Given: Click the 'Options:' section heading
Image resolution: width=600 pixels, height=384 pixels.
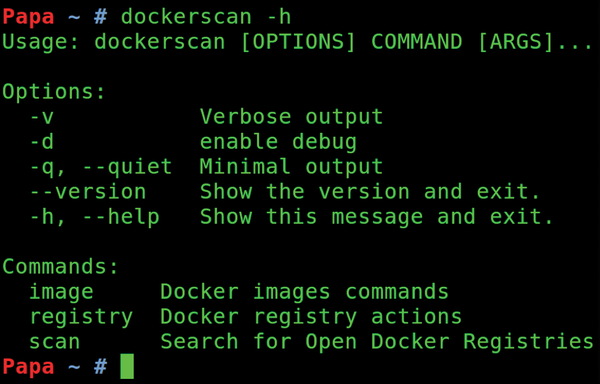Looking at the screenshot, I should (54, 92).
